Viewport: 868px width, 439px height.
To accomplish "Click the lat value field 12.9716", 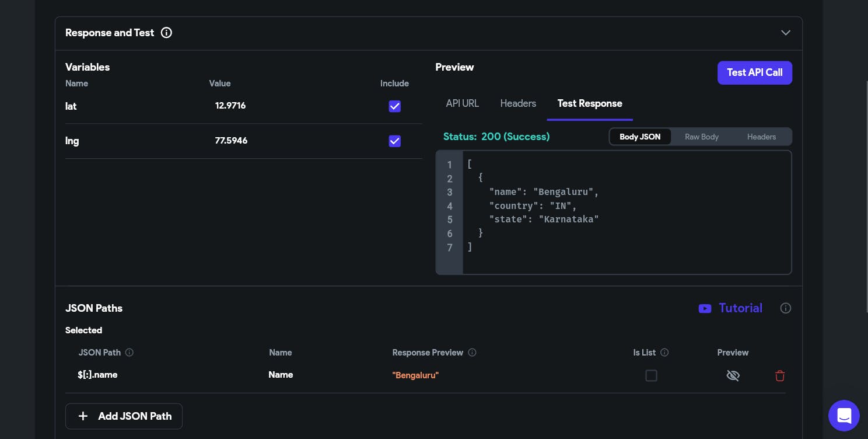I will pyautogui.click(x=230, y=106).
